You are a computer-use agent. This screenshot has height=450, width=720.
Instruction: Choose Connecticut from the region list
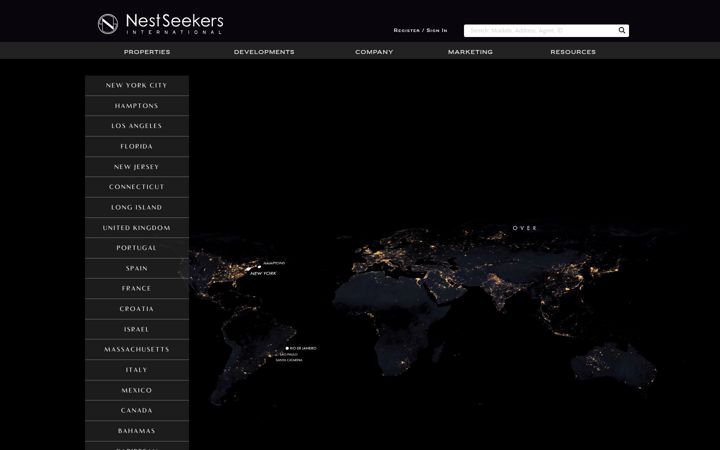click(137, 187)
